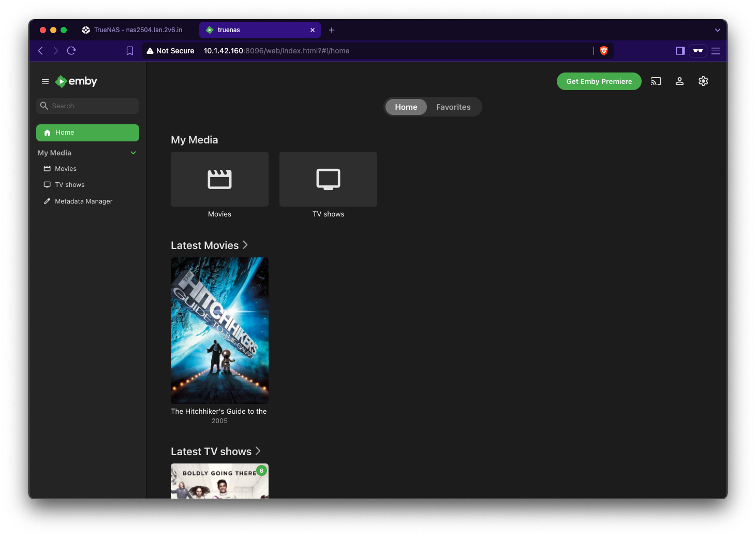Select Home in the sidebar
Screen dimensions: 756x537
(87, 133)
